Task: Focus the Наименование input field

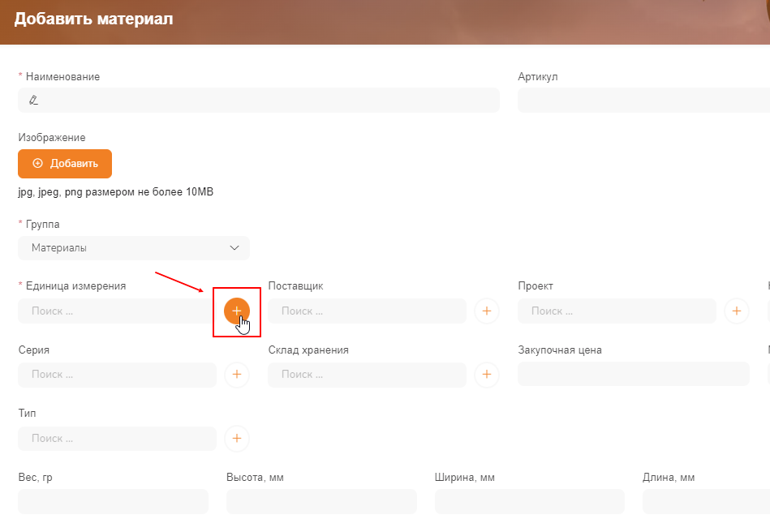Action: click(259, 100)
